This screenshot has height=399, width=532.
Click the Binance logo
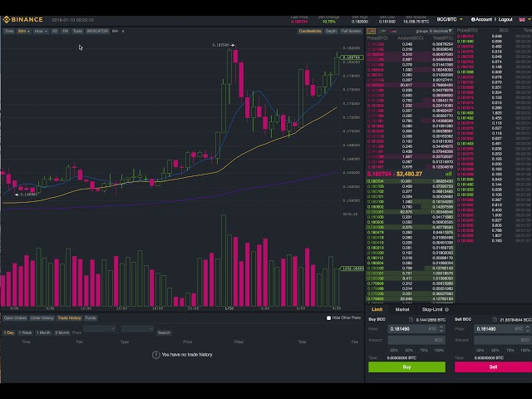pos(22,20)
